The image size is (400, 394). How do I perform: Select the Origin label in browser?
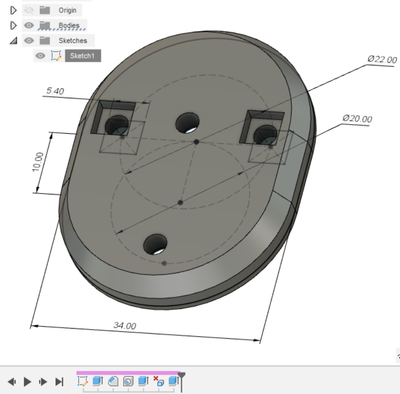[68, 10]
